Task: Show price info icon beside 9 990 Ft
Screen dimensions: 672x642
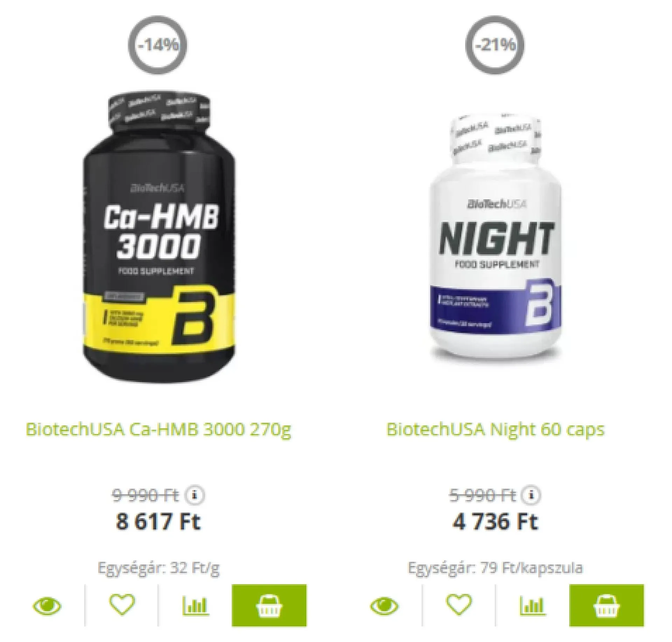Action: (x=195, y=495)
